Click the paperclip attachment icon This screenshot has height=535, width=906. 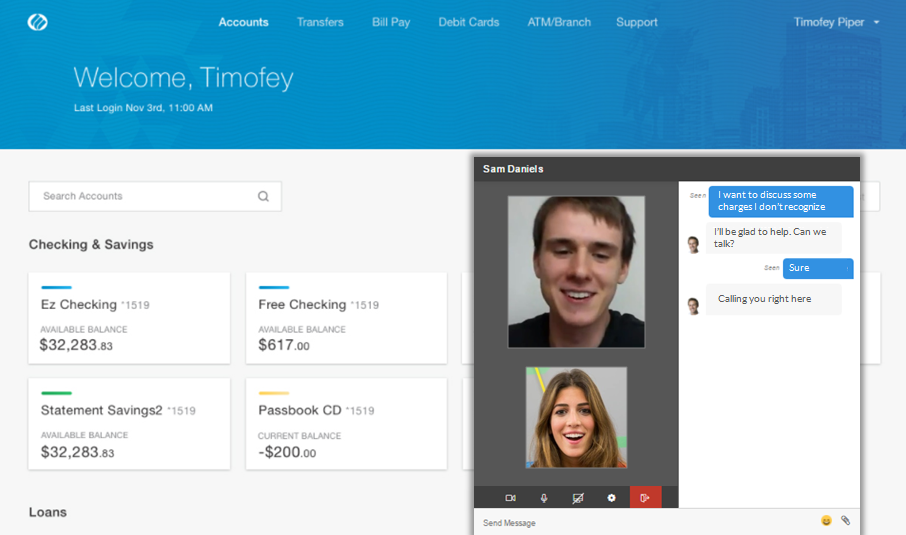click(x=845, y=521)
